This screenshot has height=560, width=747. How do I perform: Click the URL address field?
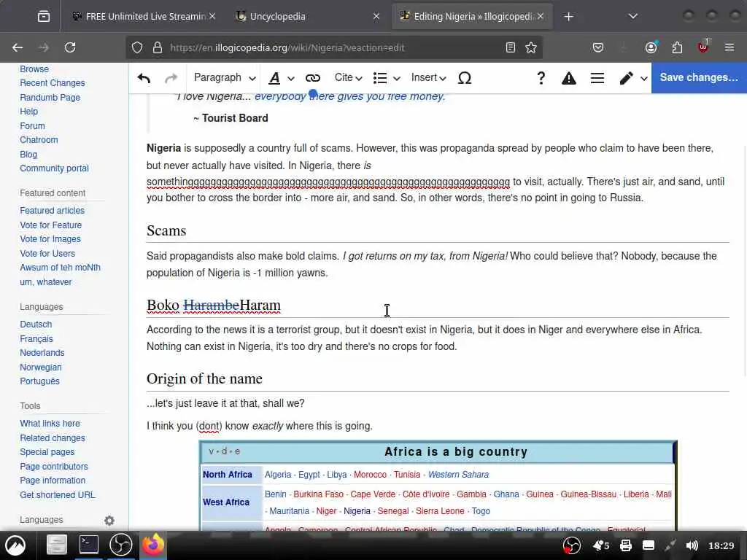tap(333, 47)
